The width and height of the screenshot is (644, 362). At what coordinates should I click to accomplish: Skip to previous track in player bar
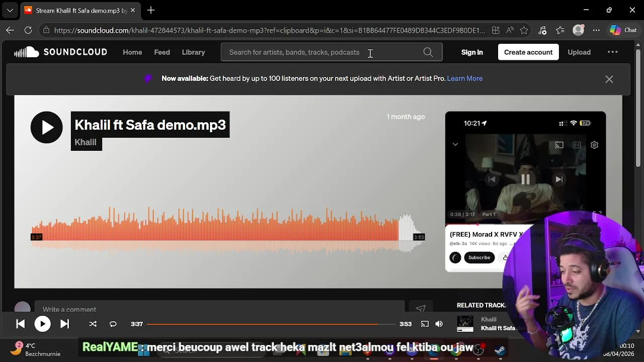click(20, 324)
